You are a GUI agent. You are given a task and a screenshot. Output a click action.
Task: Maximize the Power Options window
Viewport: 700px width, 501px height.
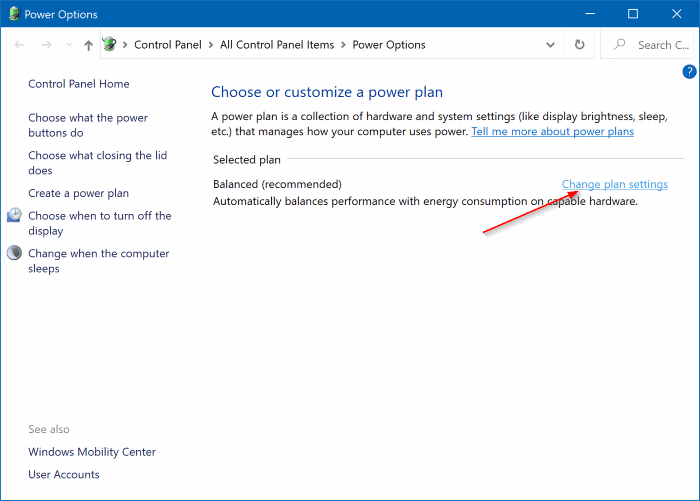[x=633, y=14]
